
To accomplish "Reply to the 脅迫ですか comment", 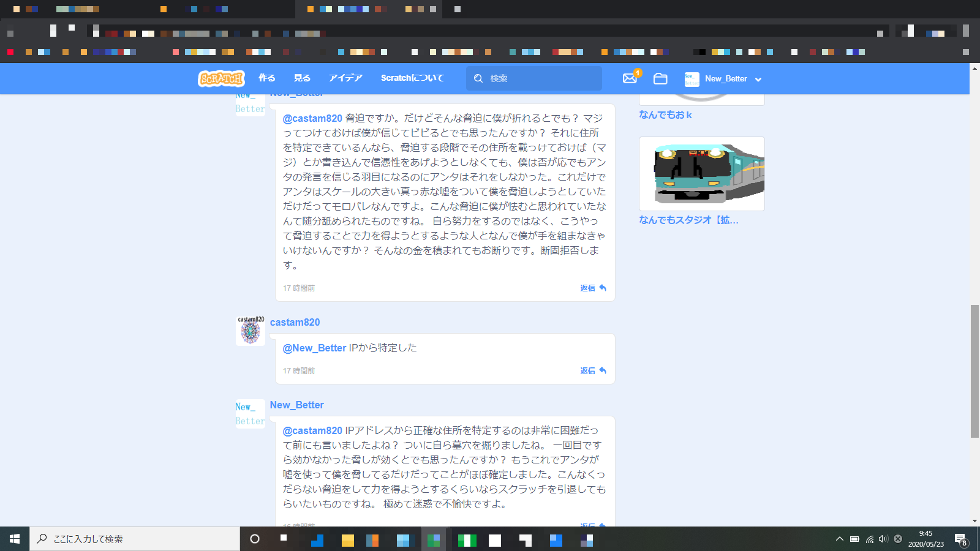I will 593,288.
